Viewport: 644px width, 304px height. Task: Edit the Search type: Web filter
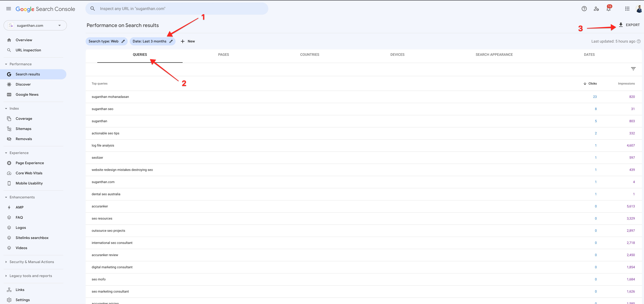point(107,41)
